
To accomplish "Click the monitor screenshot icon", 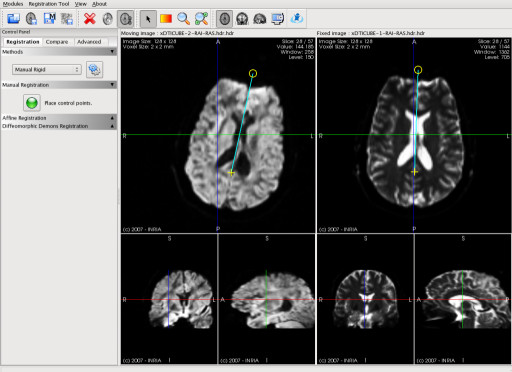I will (x=278, y=19).
